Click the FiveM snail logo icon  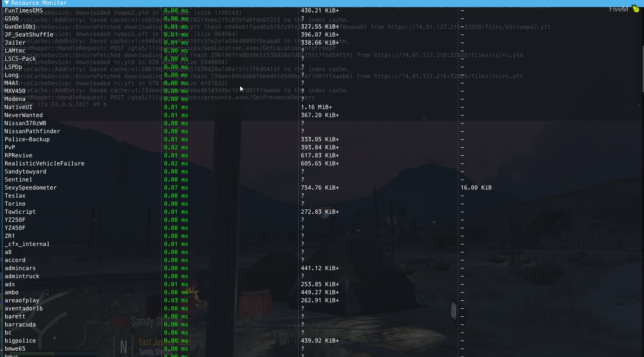point(636,9)
